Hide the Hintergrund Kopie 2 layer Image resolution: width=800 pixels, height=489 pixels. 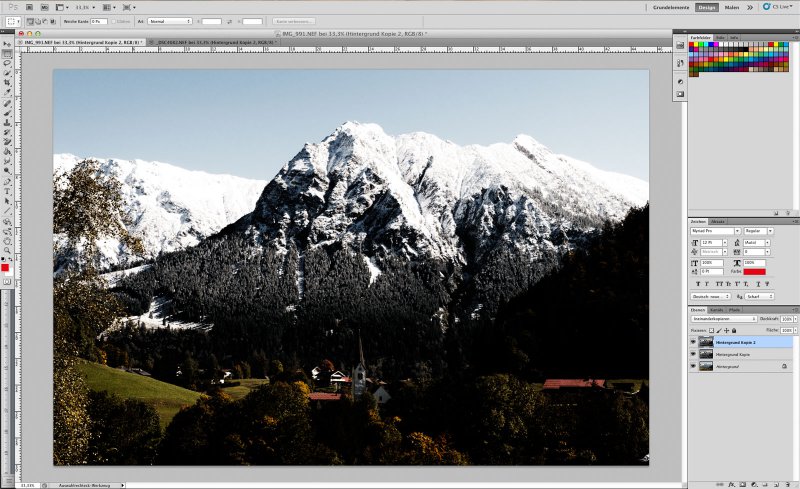click(x=692, y=342)
